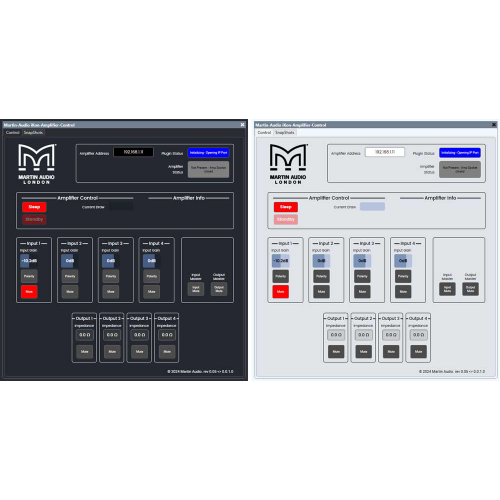Viewport: 500px width, 500px height.
Task: Mute Input 2 in dark window
Action: [70, 292]
